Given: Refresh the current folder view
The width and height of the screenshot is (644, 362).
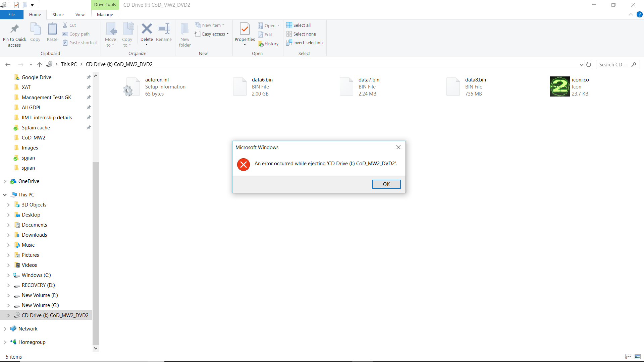Looking at the screenshot, I should 589,64.
